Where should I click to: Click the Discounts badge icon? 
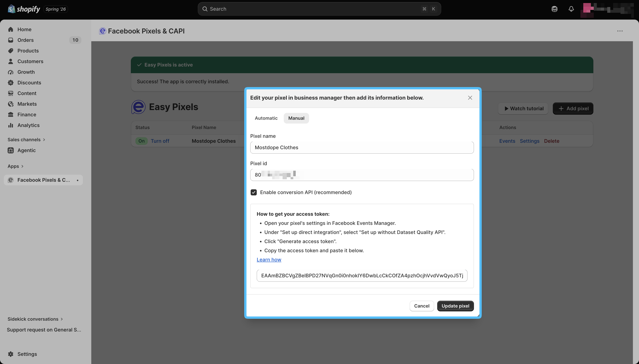[x=10, y=83]
